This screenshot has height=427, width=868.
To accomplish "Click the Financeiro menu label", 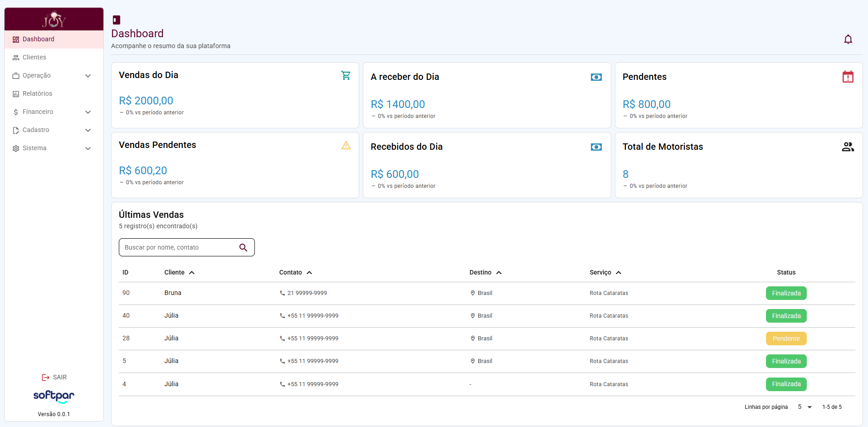I will [38, 112].
